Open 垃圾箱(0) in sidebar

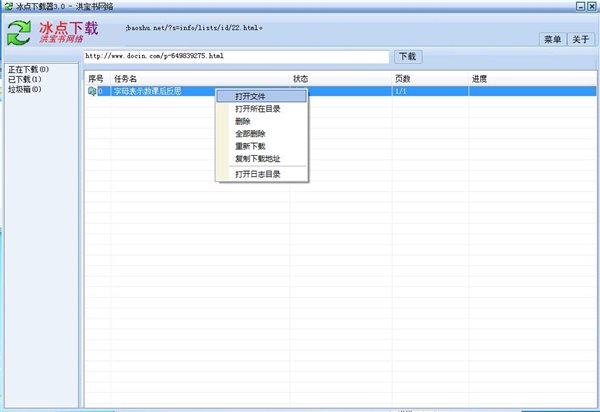coord(24,89)
